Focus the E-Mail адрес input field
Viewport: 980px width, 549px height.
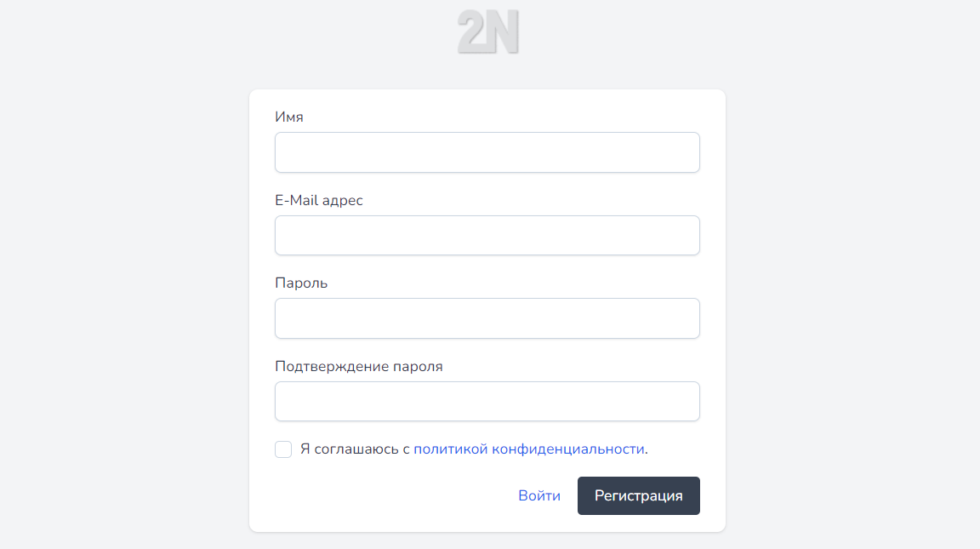[487, 235]
